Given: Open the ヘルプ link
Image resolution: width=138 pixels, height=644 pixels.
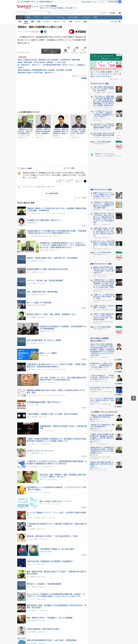Looking at the screenshot, I should point(94,2).
